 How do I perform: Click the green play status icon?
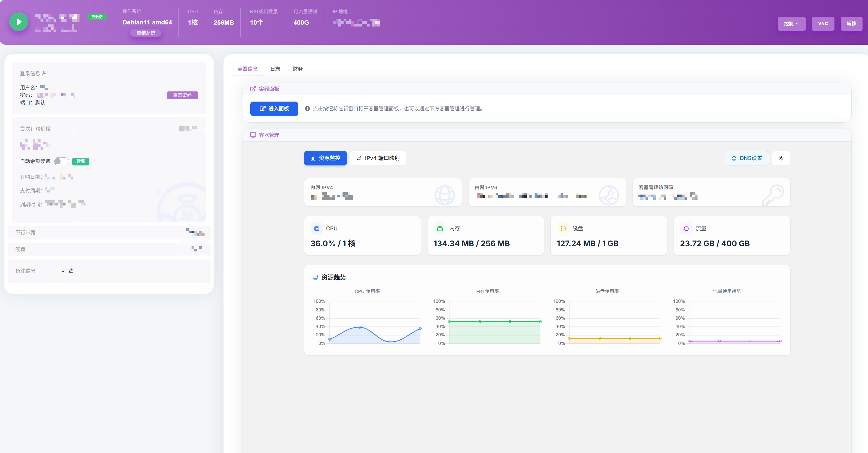[18, 22]
